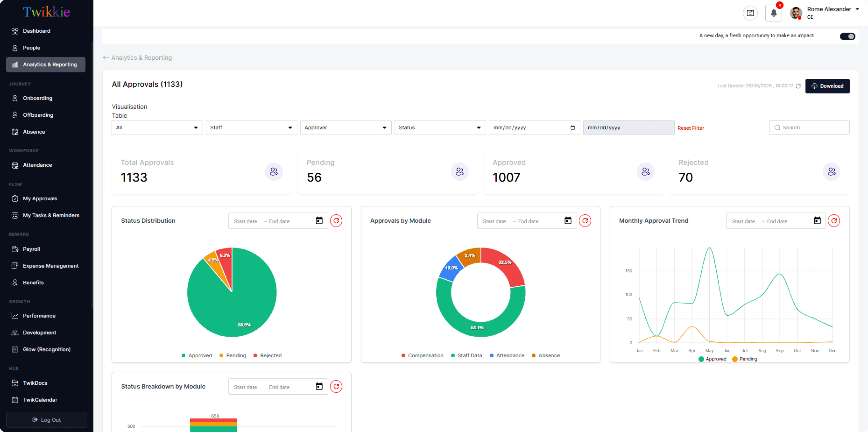
Task: Toggle the Approved legend in Monthly Approval Trend
Action: coord(712,359)
